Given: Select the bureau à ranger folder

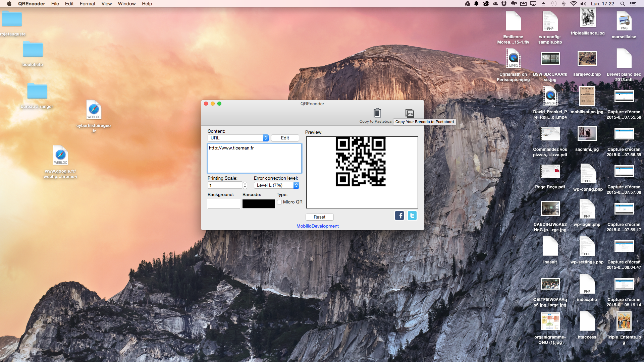Looking at the screenshot, I should point(37,91).
